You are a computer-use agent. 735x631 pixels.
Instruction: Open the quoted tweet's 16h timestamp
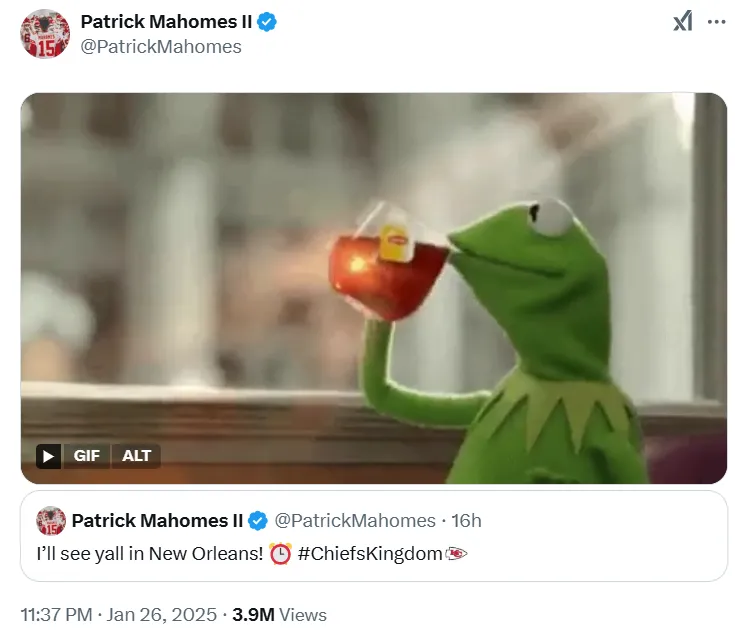[x=467, y=521]
